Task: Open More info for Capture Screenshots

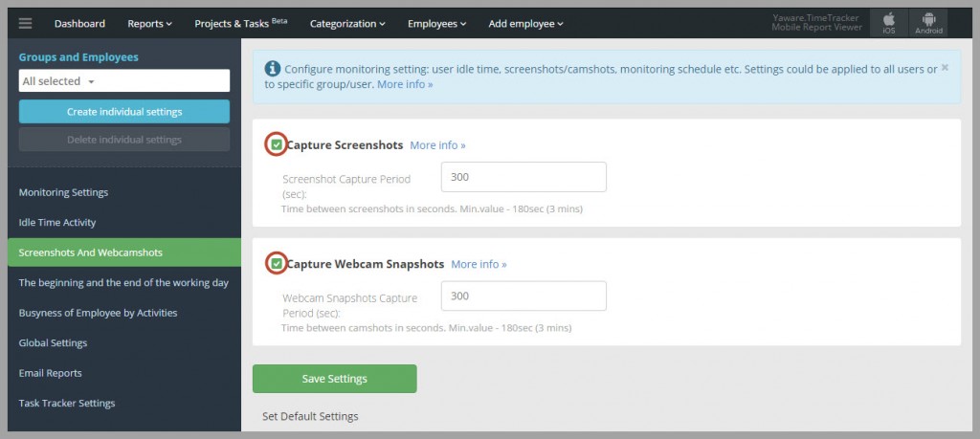Action: pyautogui.click(x=437, y=144)
